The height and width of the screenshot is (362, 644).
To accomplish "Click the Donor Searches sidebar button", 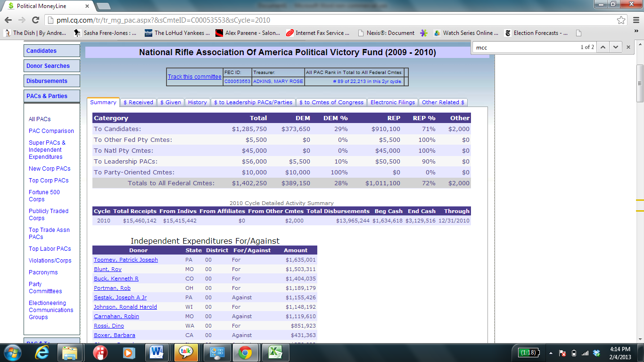I will point(52,66).
